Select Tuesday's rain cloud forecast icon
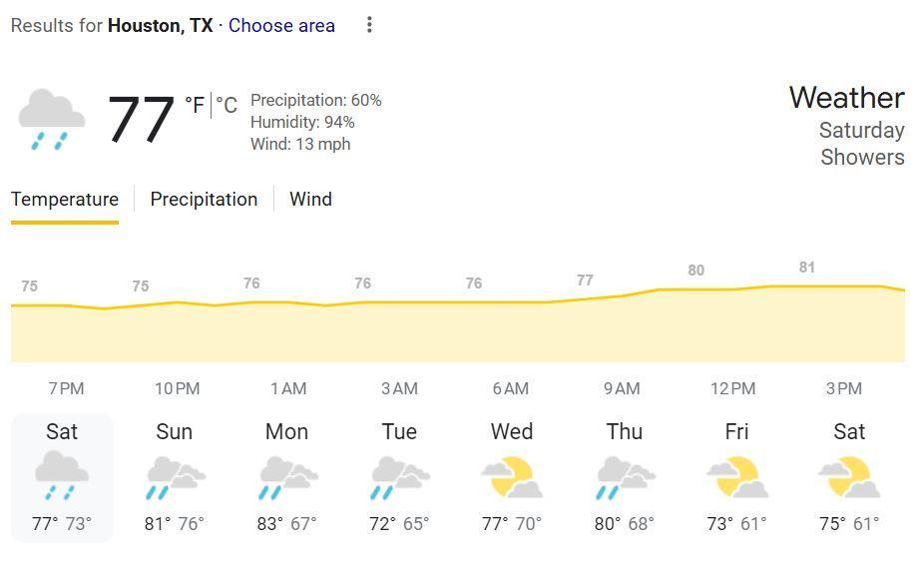The height and width of the screenshot is (565, 924). tap(399, 478)
